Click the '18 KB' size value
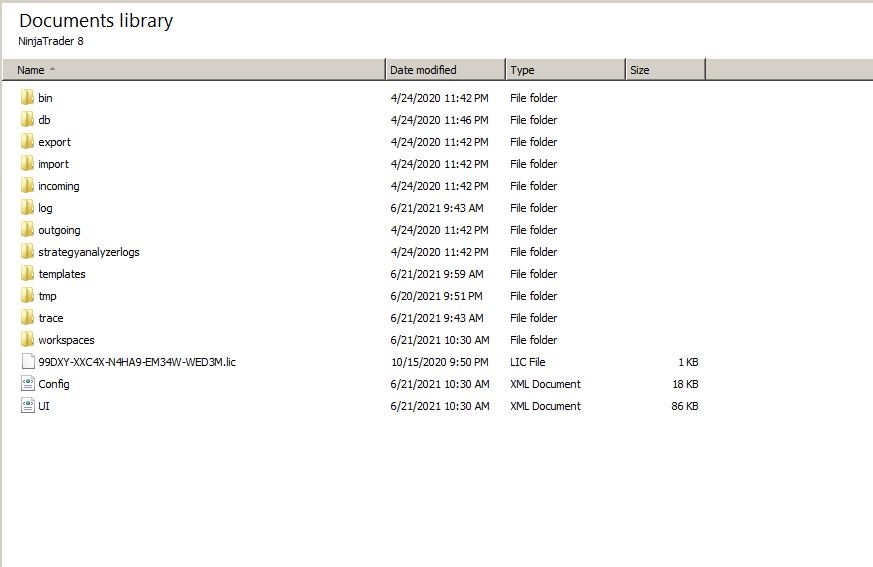The image size is (873, 567). (x=685, y=384)
